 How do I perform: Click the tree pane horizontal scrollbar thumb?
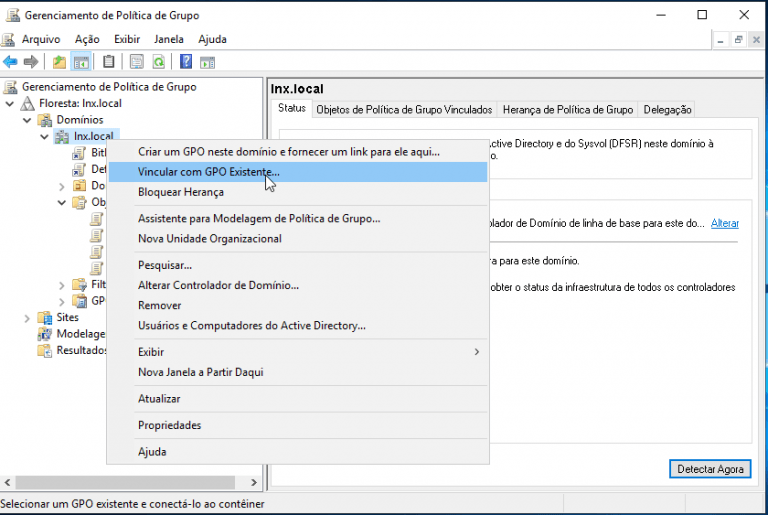tap(125, 482)
